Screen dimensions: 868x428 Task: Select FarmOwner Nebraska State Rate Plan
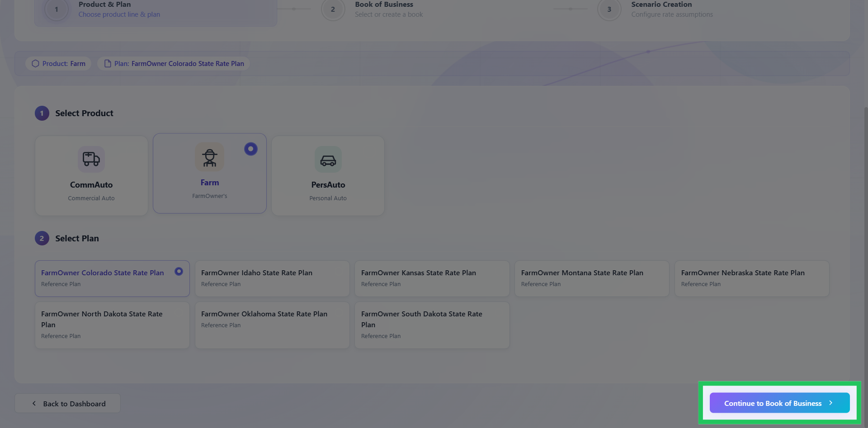tap(752, 278)
